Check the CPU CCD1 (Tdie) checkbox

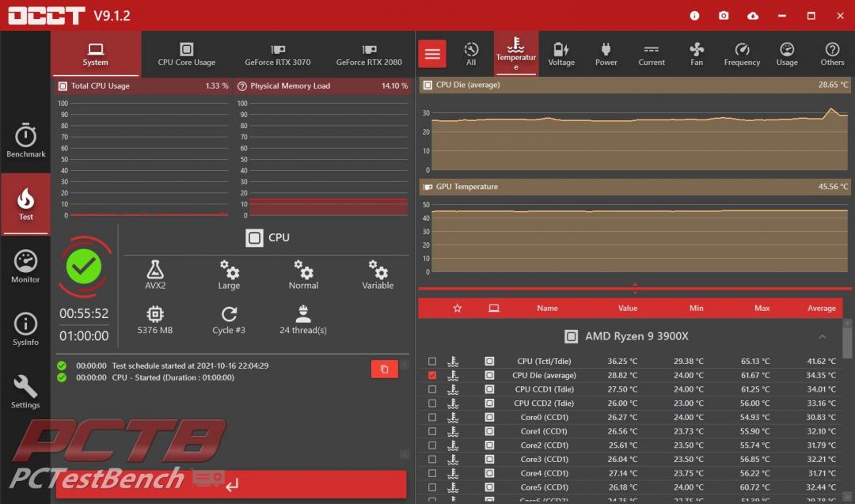click(432, 389)
